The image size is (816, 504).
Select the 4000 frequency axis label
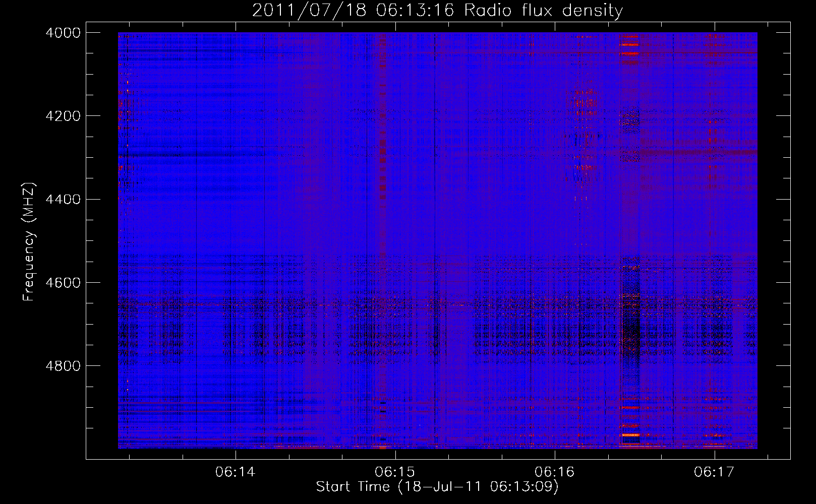click(63, 33)
